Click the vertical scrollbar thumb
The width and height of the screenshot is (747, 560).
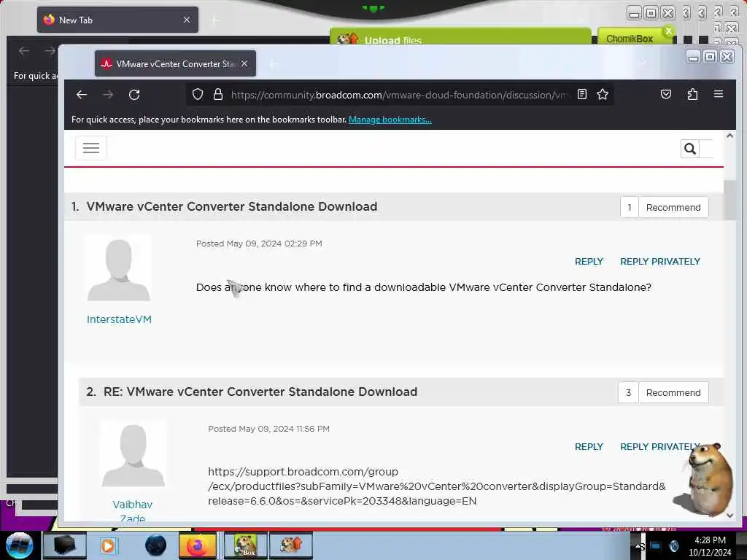pyautogui.click(x=729, y=200)
